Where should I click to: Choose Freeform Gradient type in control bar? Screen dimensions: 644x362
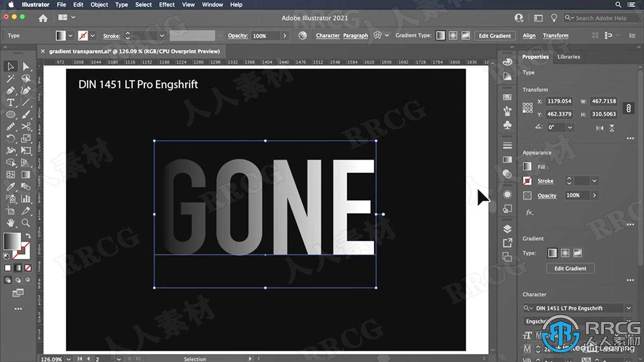(465, 36)
